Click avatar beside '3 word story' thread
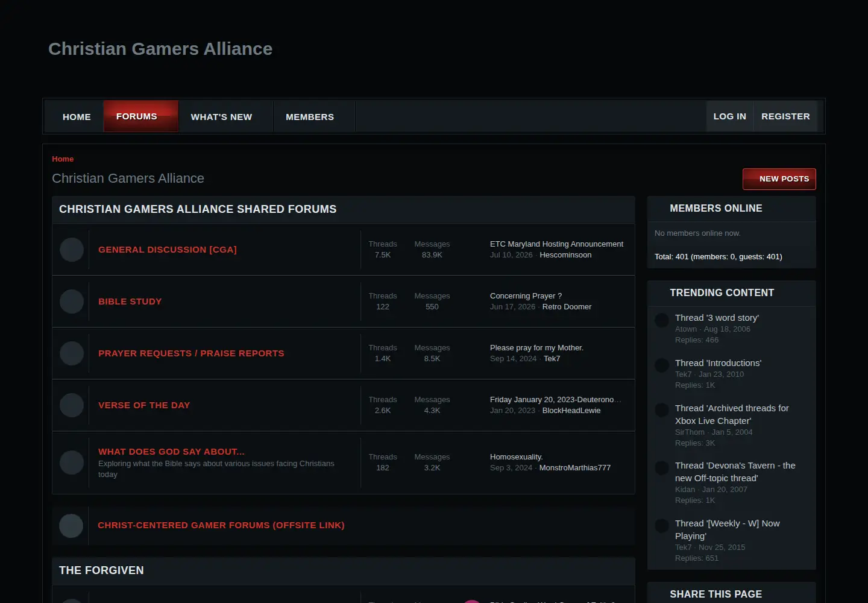Viewport: 868px width, 603px height. coord(662,321)
